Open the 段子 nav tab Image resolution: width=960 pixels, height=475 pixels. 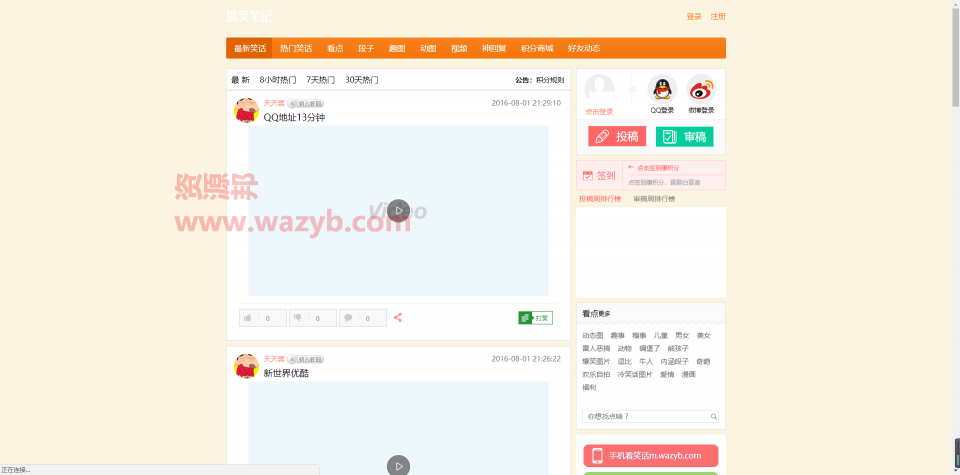(366, 48)
